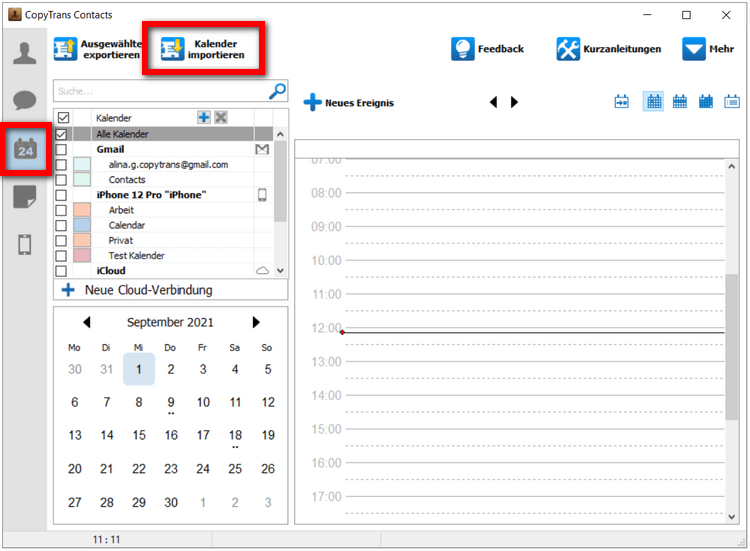Go to previous month in mini calendar
Viewport: 750px width, 551px height.
[87, 322]
